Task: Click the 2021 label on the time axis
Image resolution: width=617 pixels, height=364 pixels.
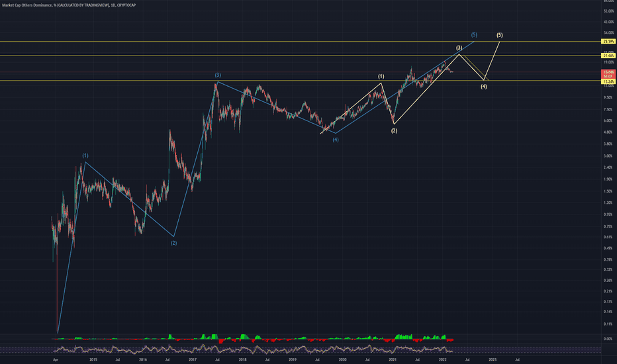Action: coord(393,359)
